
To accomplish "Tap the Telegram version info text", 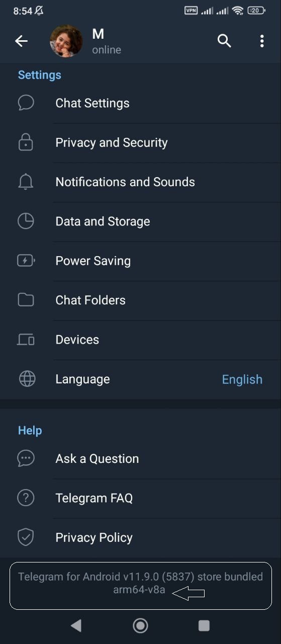I will (x=140, y=583).
